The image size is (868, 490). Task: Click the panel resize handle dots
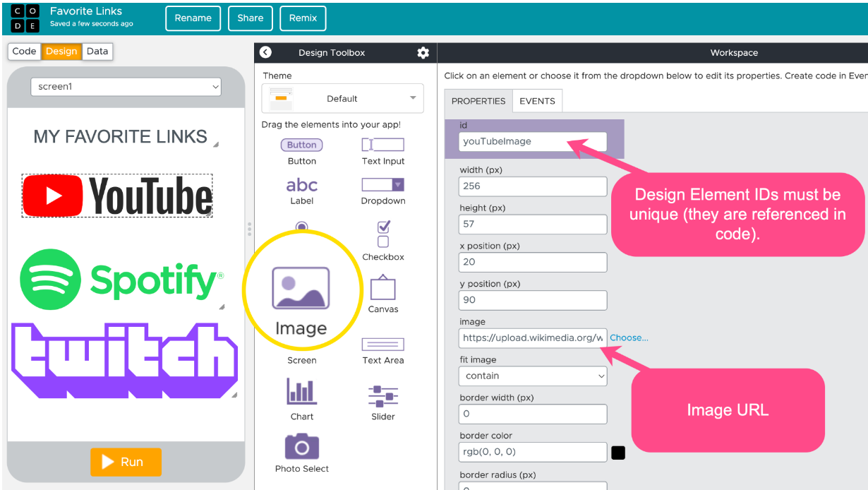point(249,229)
